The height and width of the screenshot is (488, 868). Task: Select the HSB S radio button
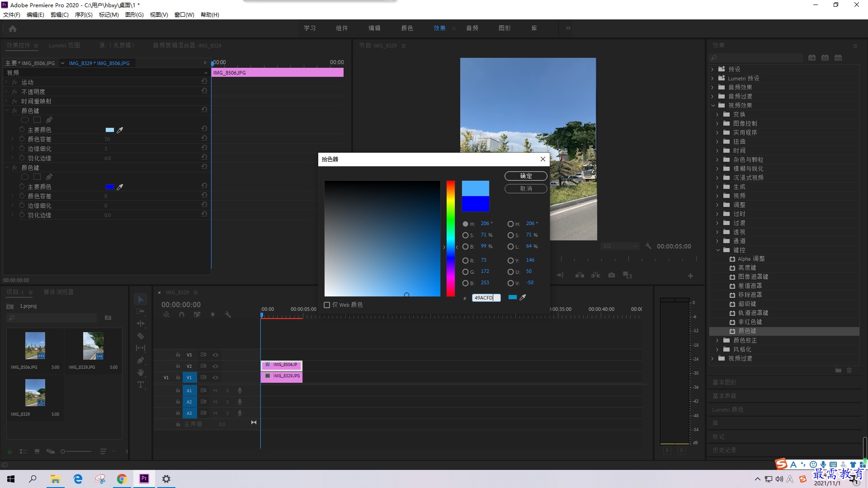click(x=465, y=235)
